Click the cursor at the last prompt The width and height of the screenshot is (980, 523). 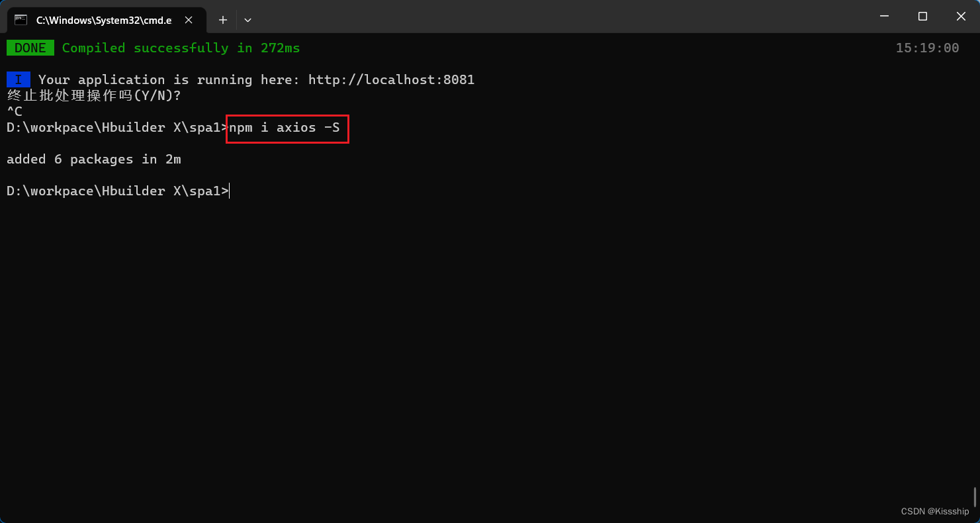coord(230,191)
